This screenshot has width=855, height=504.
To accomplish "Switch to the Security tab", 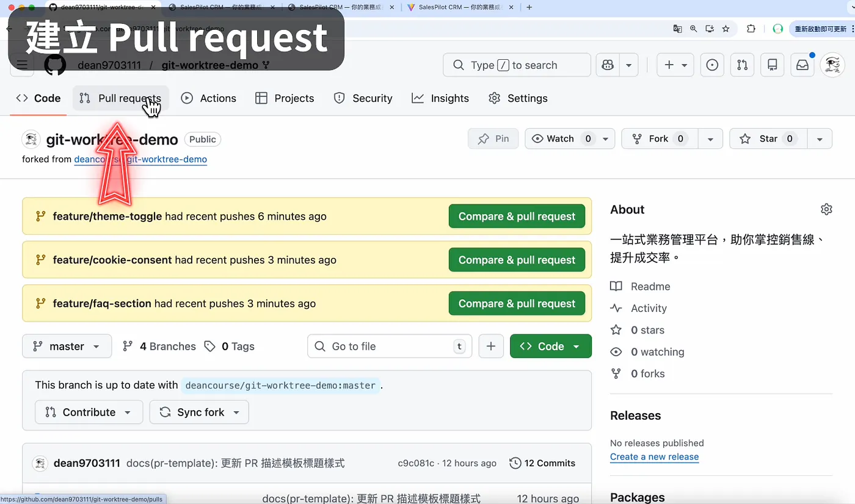I will (363, 98).
